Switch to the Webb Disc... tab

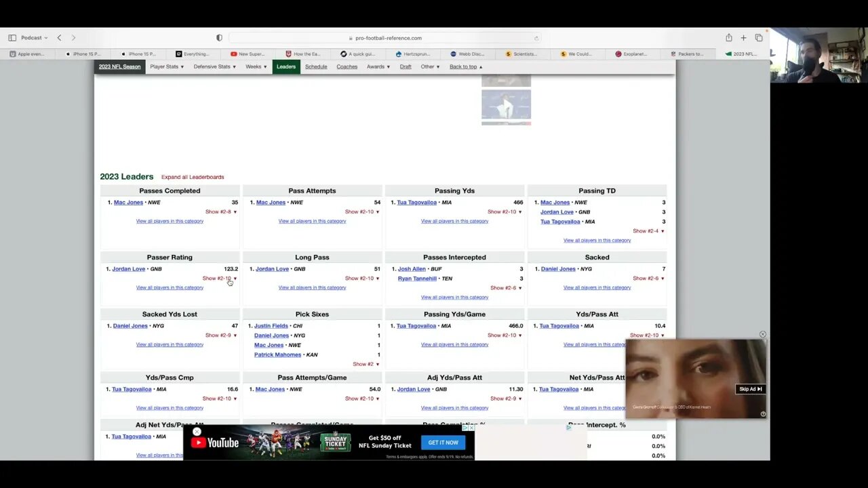pos(467,54)
